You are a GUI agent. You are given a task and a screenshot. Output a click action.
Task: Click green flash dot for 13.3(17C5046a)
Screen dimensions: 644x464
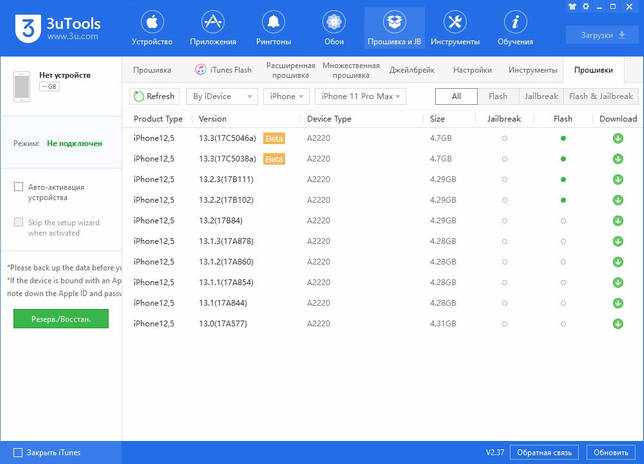click(563, 138)
